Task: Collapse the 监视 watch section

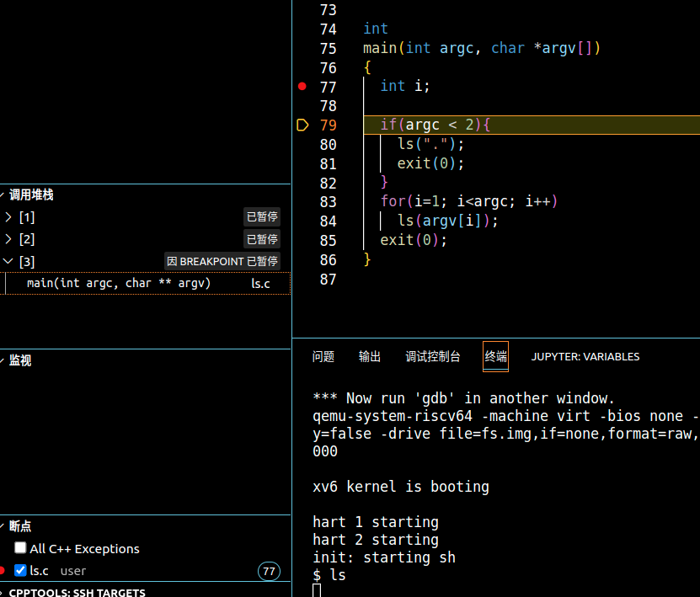Action: (3, 360)
